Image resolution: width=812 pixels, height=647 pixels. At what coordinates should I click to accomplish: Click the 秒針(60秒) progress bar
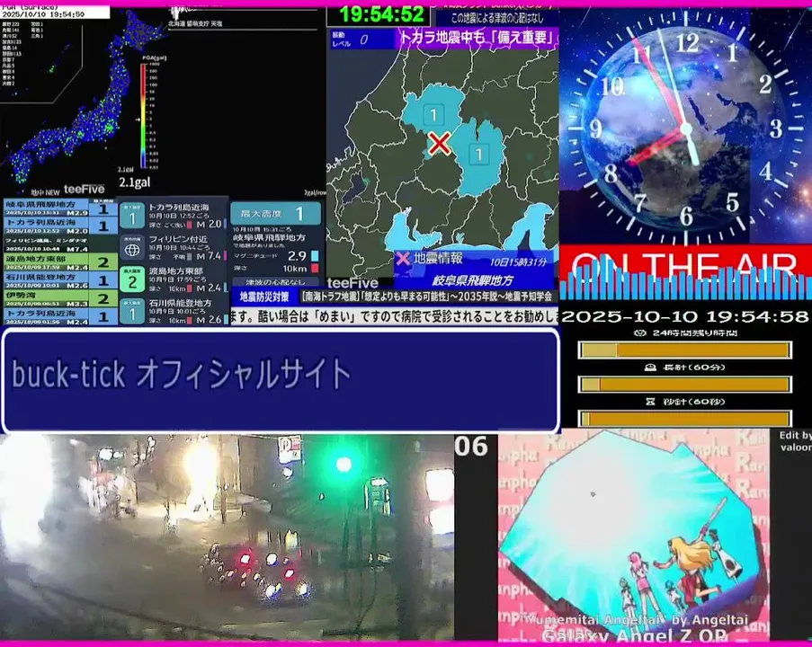pyautogui.click(x=684, y=418)
